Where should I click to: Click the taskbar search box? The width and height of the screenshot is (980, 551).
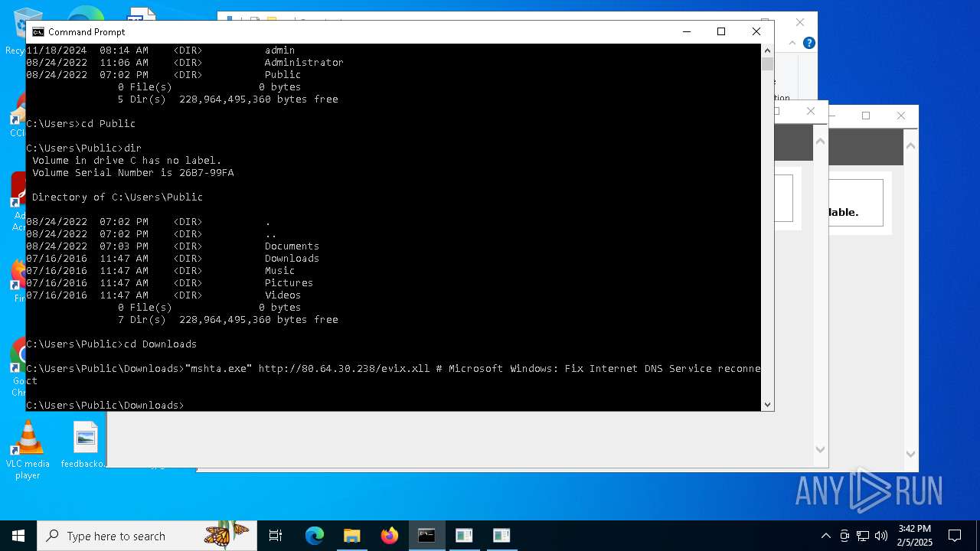pyautogui.click(x=147, y=536)
